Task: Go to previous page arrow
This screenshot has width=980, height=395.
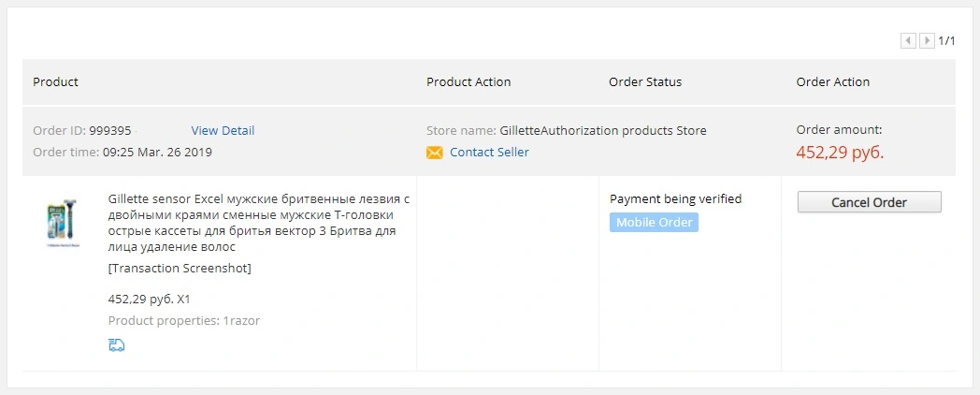Action: tap(907, 40)
